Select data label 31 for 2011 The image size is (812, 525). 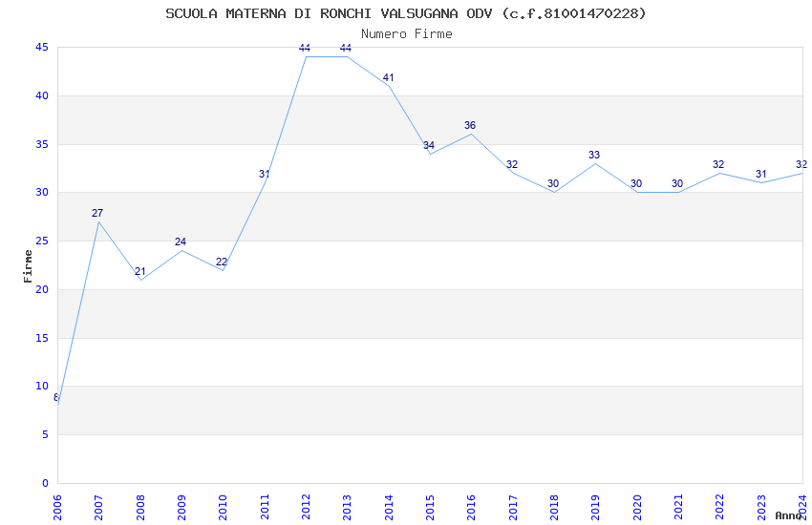265,175
